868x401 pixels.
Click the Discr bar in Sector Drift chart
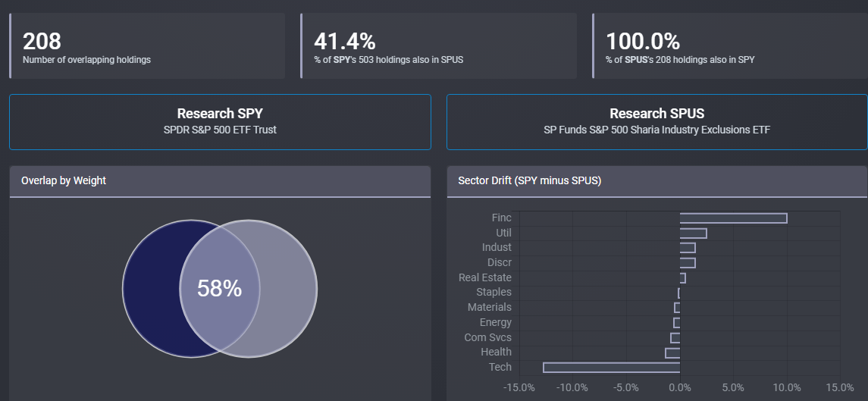(x=688, y=262)
